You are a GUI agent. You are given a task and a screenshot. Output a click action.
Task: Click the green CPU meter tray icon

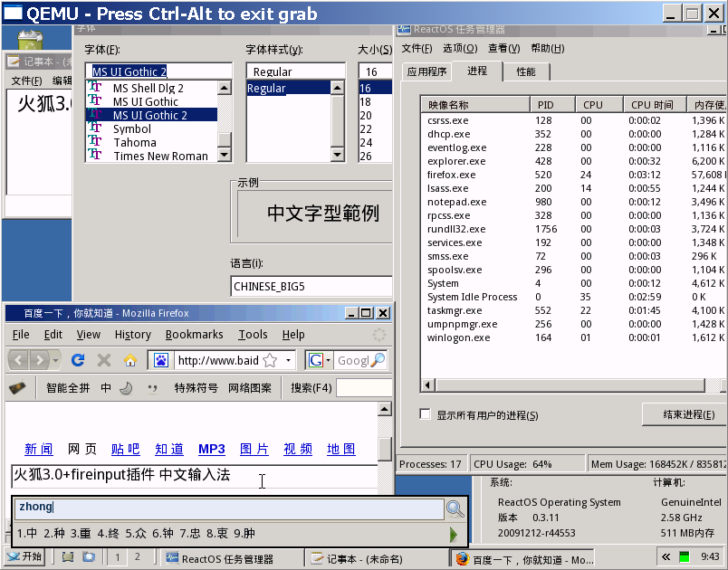[685, 556]
